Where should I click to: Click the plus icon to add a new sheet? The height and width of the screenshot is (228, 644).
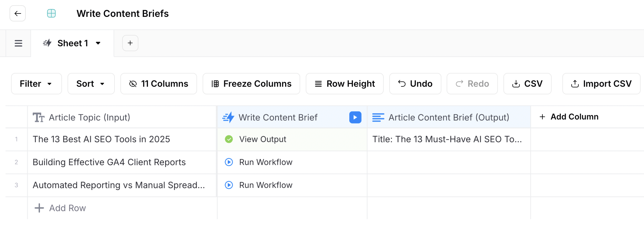pyautogui.click(x=130, y=43)
